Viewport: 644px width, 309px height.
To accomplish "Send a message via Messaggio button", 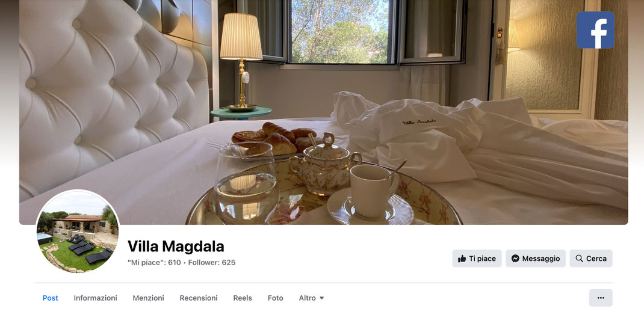I will click(x=536, y=259).
